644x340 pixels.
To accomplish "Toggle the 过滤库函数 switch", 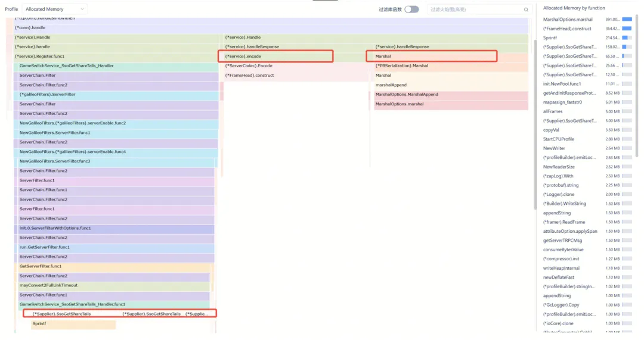I will [411, 10].
